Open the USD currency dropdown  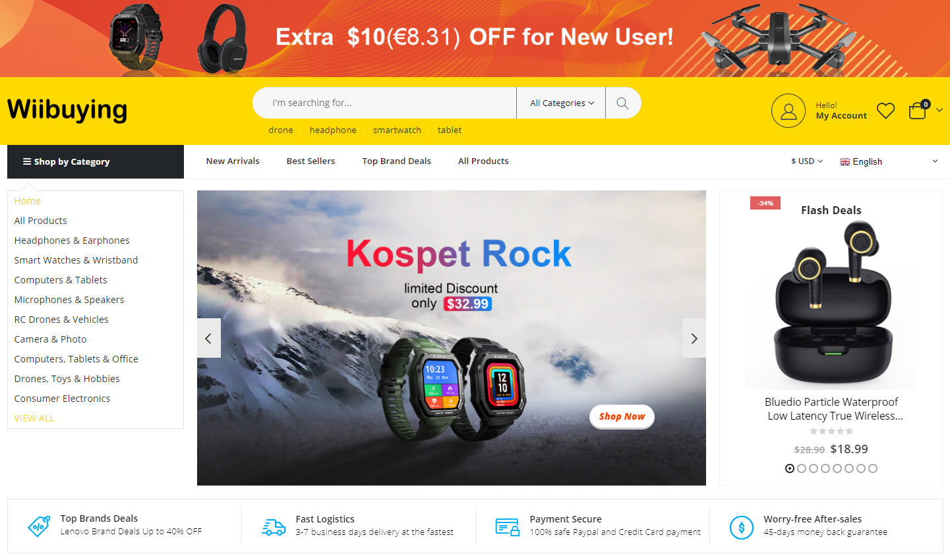807,161
